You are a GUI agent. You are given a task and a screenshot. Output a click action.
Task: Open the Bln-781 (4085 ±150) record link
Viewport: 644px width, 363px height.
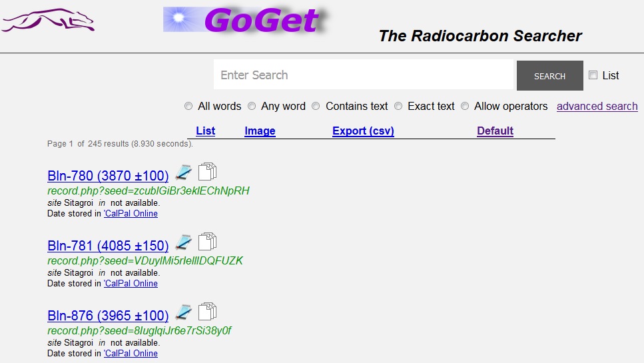(x=108, y=246)
